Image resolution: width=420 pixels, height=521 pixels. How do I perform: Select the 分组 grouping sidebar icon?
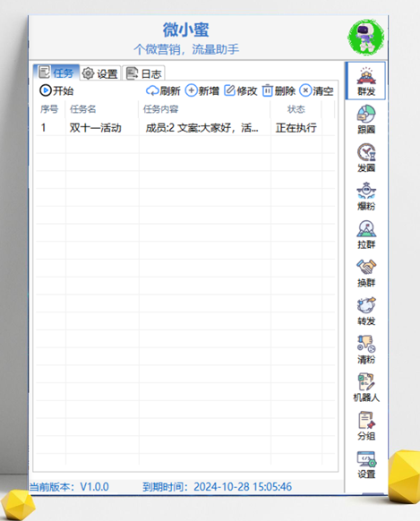coord(366,426)
